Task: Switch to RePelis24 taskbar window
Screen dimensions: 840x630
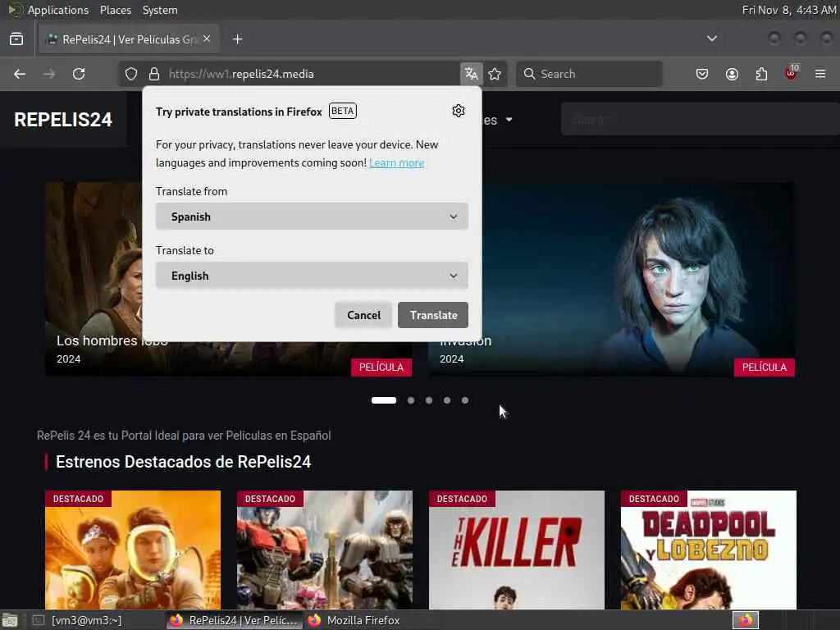Action: [234, 620]
